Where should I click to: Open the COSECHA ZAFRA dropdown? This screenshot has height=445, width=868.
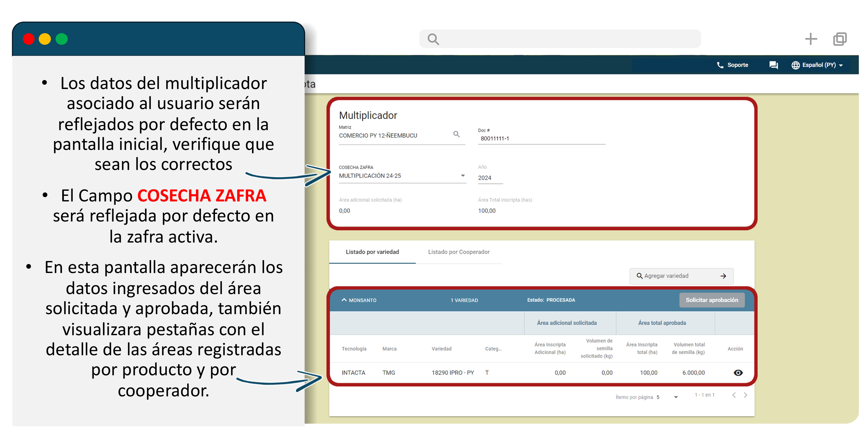(463, 175)
